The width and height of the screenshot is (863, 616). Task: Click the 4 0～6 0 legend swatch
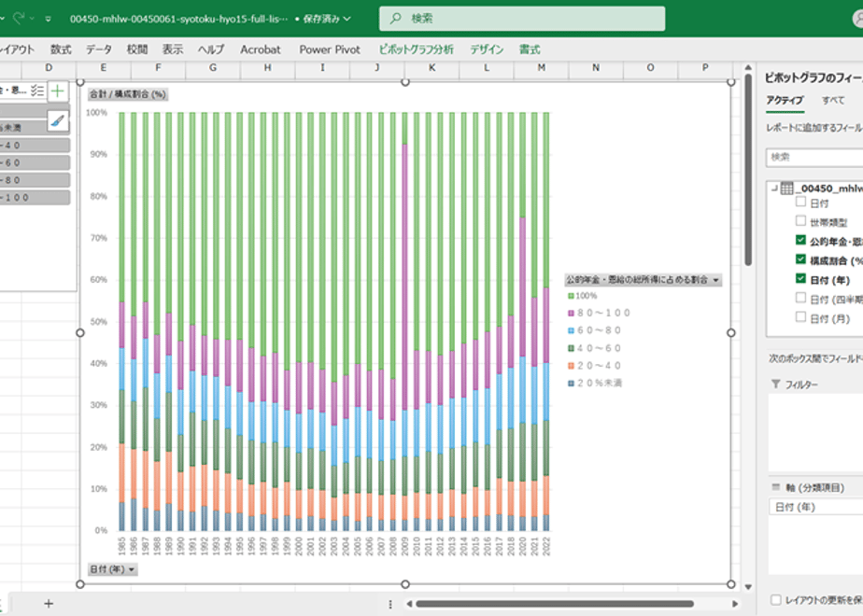[x=571, y=348]
